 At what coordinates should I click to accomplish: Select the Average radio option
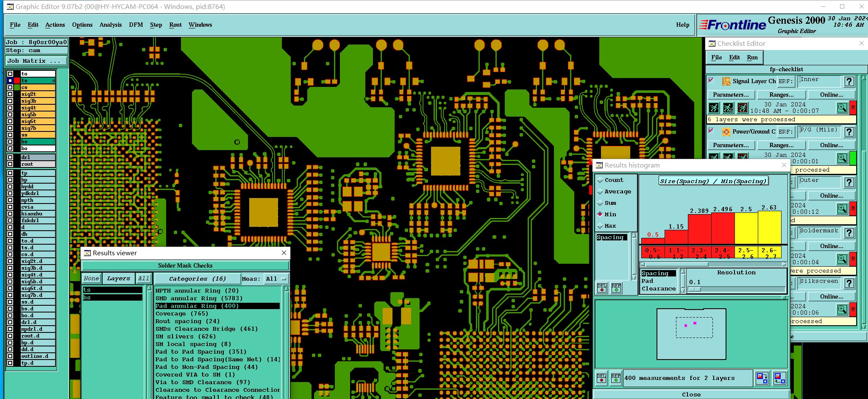(x=600, y=192)
